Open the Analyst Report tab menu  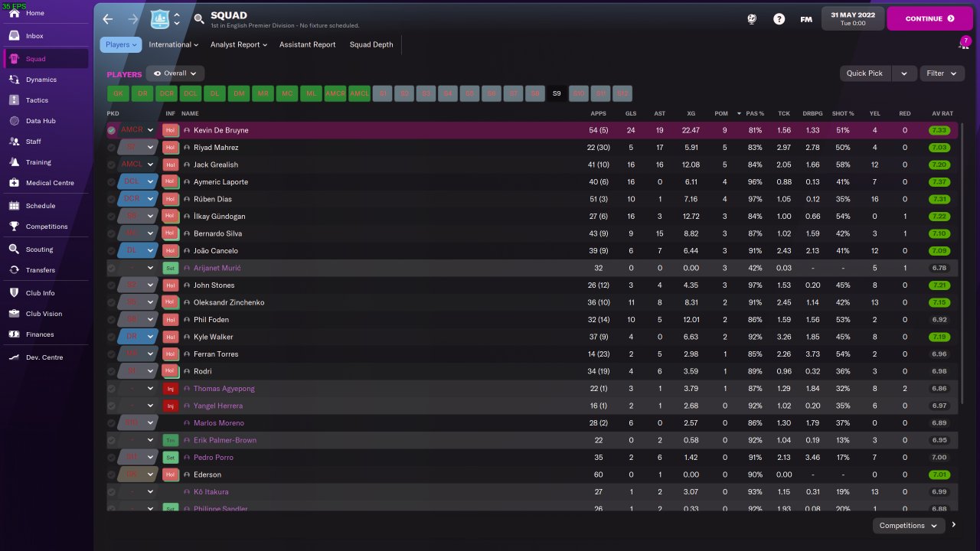(x=239, y=44)
